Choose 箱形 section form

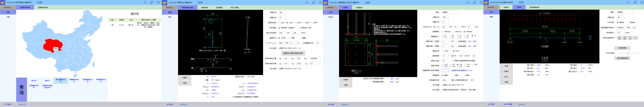(292, 38)
